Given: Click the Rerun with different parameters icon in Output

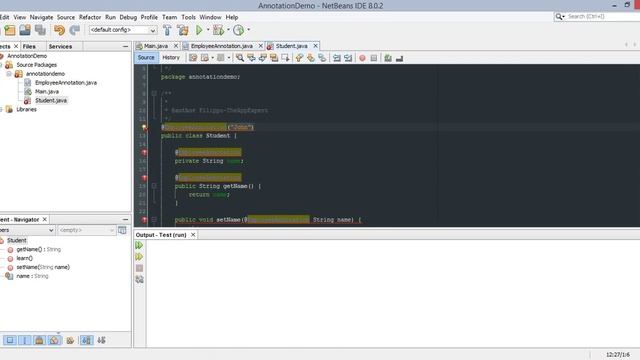Looking at the screenshot, I should pyautogui.click(x=139, y=256).
